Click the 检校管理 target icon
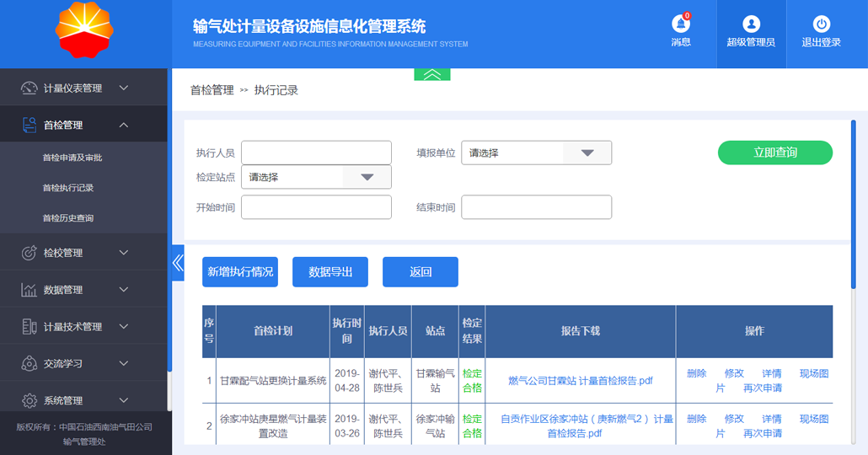Viewport: 868px width, 455px height. (x=29, y=253)
